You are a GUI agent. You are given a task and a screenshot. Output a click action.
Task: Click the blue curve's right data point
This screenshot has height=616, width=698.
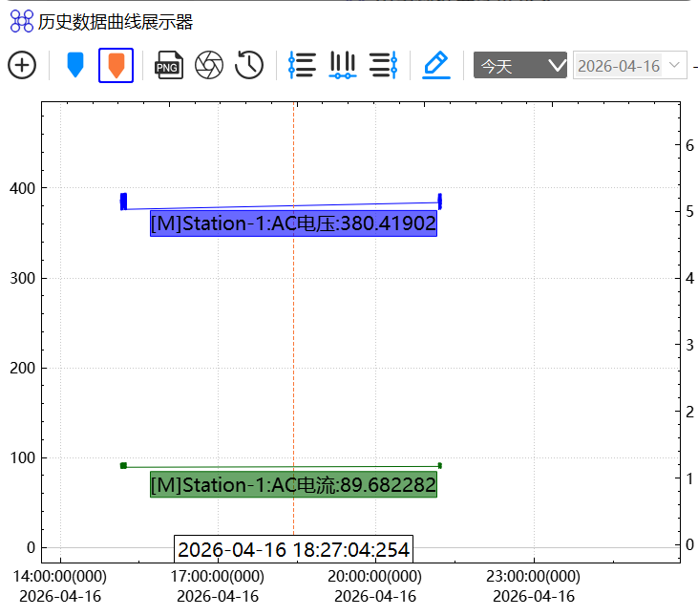440,202
